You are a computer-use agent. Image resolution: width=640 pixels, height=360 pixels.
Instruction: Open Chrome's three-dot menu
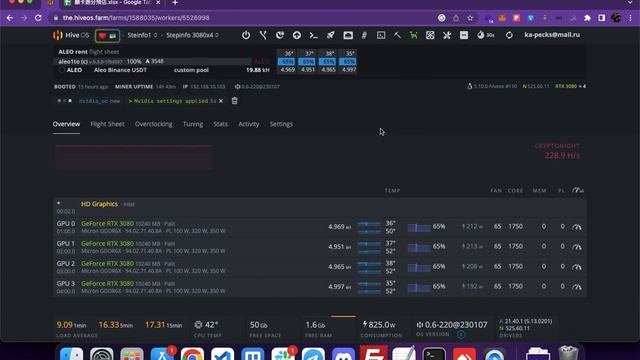pyautogui.click(x=631, y=18)
